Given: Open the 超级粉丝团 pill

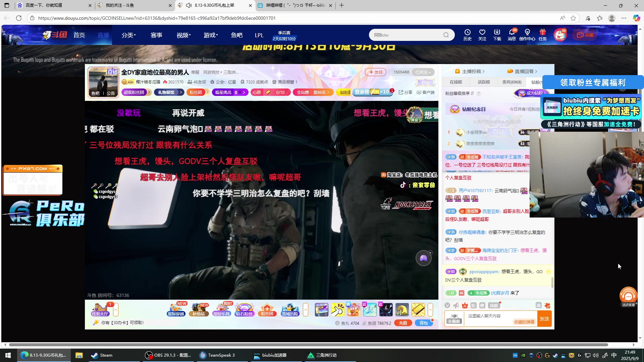Looking at the screenshot, I should pyautogui.click(x=136, y=92).
